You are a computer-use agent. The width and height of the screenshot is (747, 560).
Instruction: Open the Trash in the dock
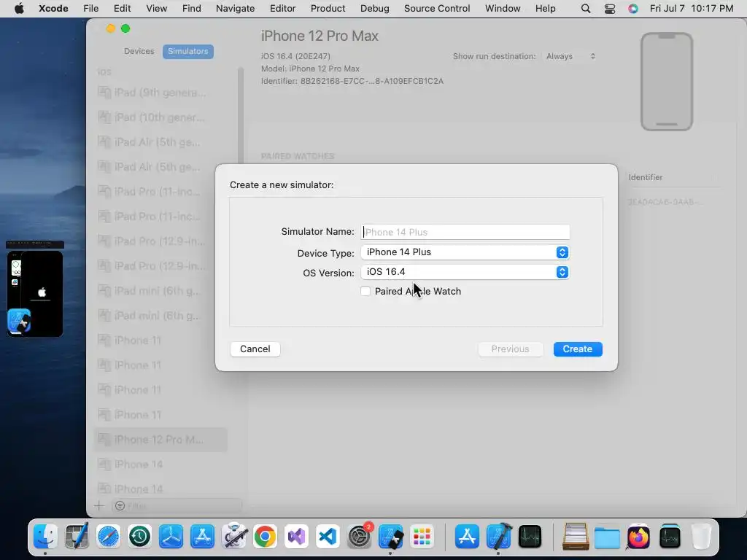point(701,537)
